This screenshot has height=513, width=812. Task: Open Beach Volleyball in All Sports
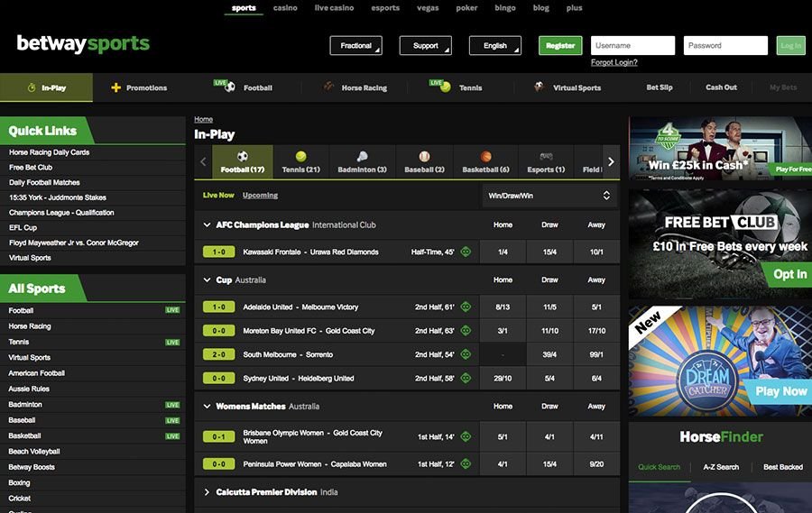click(x=34, y=452)
